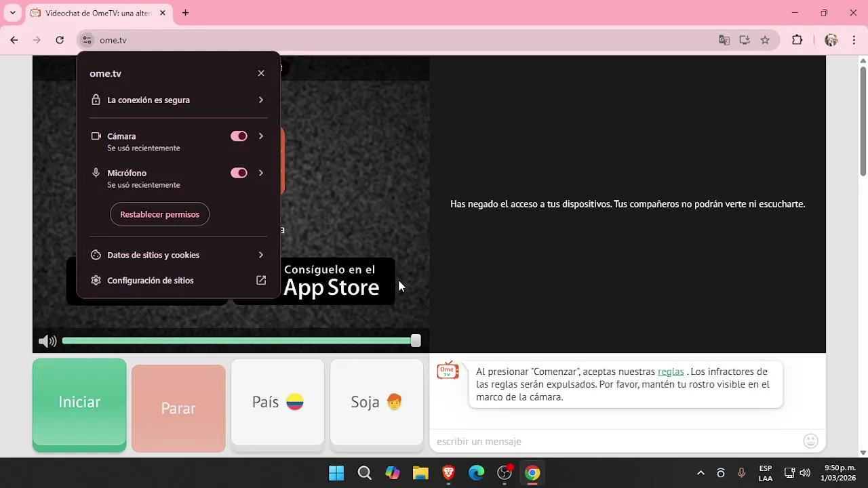
Task: Translate this page icon
Action: point(724,40)
